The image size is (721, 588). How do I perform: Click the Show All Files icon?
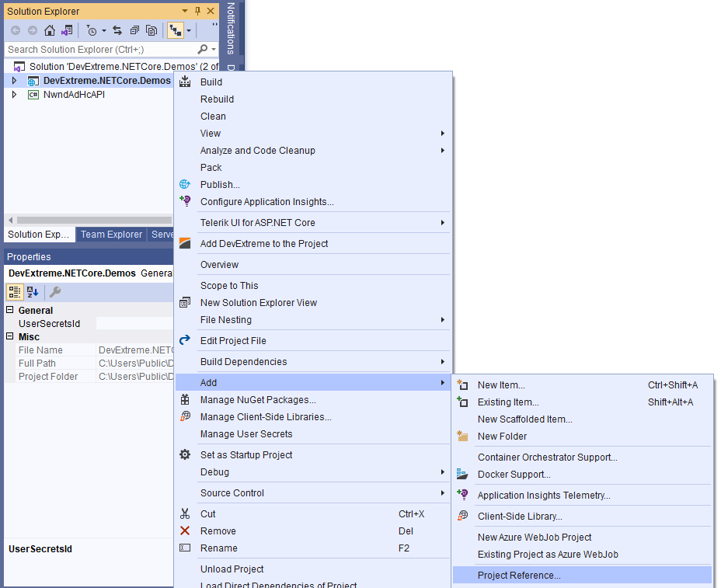152,31
